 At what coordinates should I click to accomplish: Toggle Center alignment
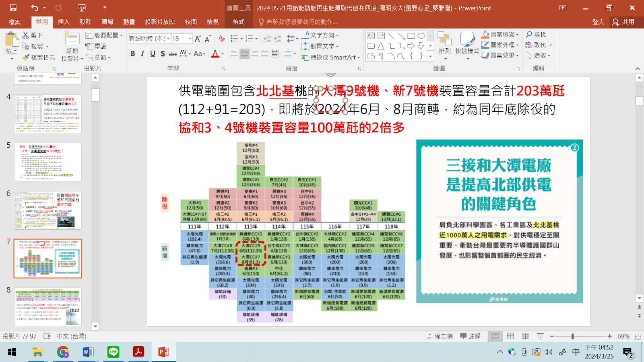click(x=244, y=53)
